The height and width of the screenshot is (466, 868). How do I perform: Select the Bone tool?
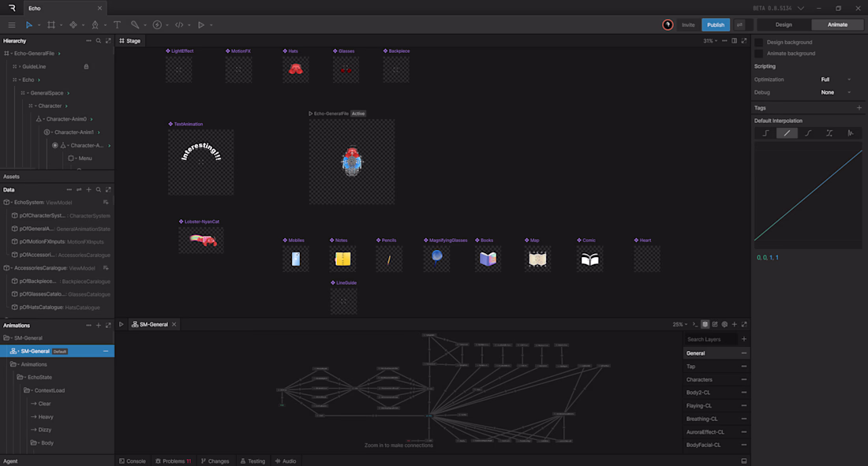[134, 25]
